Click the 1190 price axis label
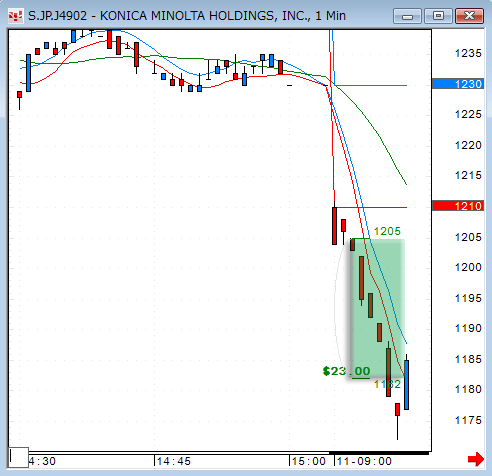This screenshot has width=492, height=476. [x=468, y=328]
